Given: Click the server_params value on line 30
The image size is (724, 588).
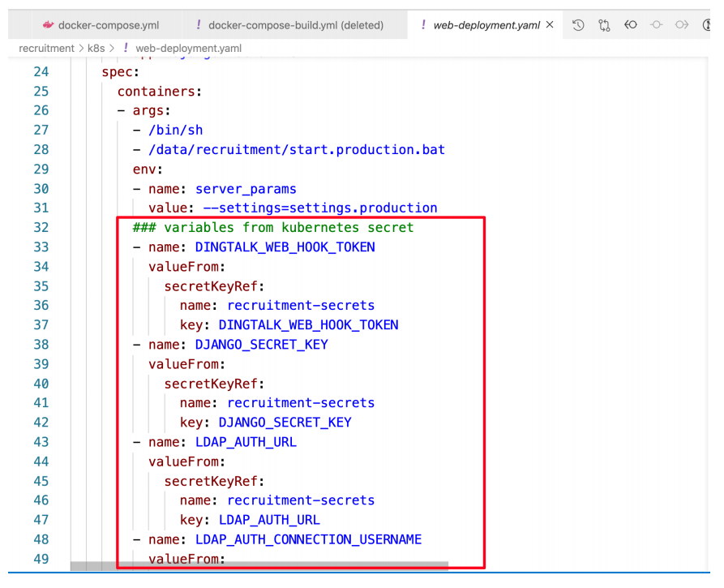Looking at the screenshot, I should [x=246, y=188].
